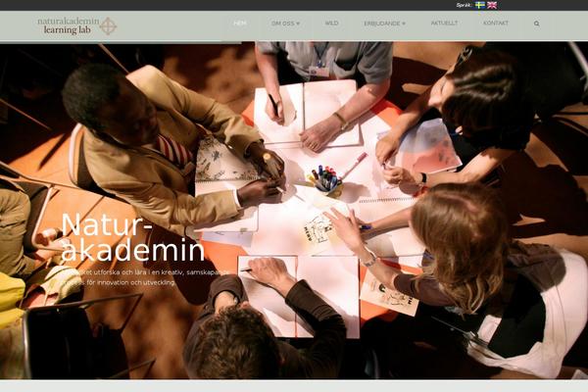Open the search magnifier icon
The width and height of the screenshot is (588, 392).
[537, 24]
